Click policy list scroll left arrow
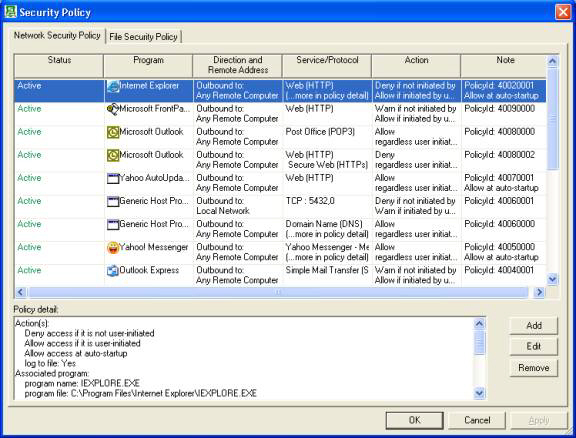 [21, 292]
